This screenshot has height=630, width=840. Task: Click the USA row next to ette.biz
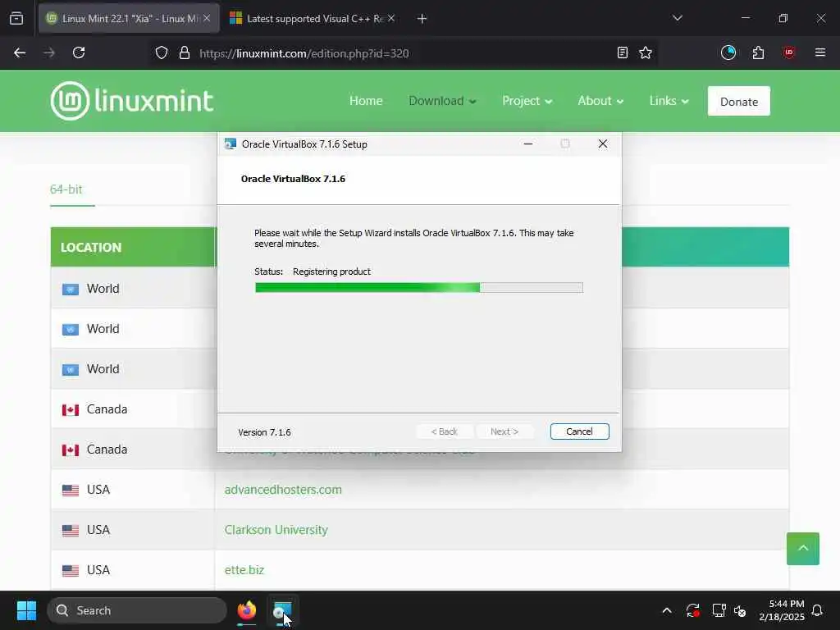pyautogui.click(x=133, y=569)
